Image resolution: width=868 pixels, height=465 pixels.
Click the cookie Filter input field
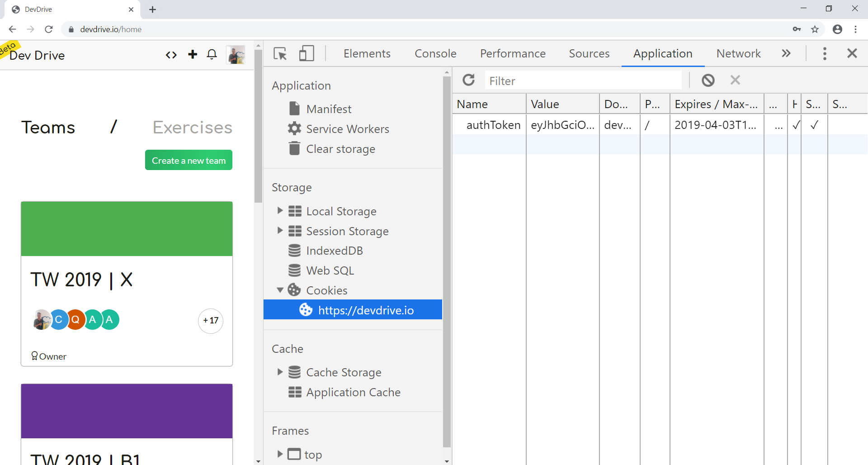point(583,81)
